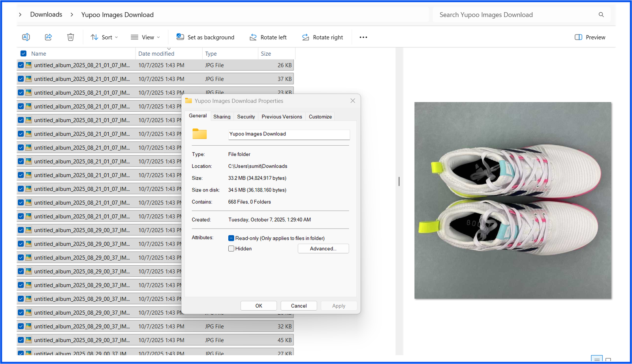
Task: Click the Share icon in toolbar
Action: tap(48, 37)
